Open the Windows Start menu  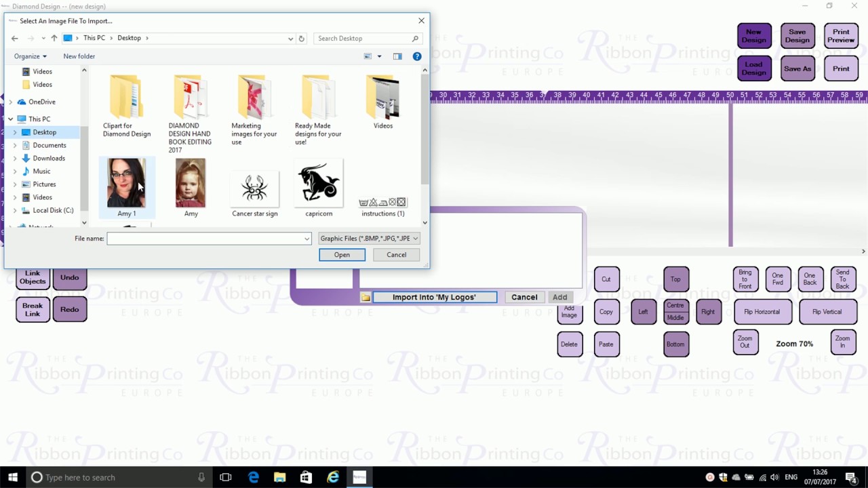pos(13,477)
